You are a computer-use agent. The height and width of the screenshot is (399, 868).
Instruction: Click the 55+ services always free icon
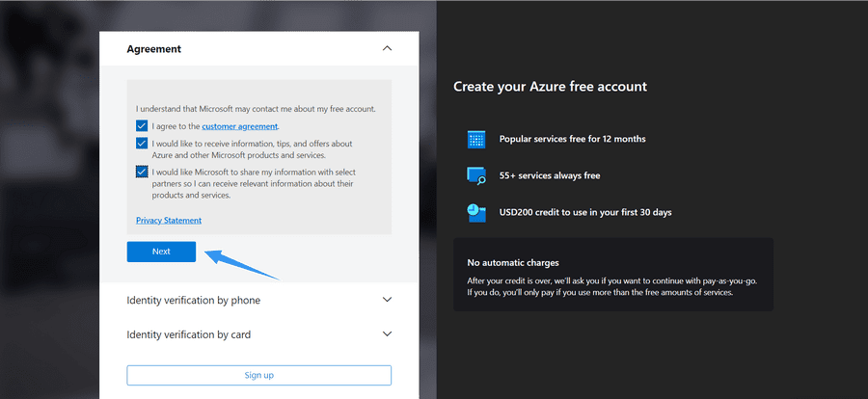point(476,175)
